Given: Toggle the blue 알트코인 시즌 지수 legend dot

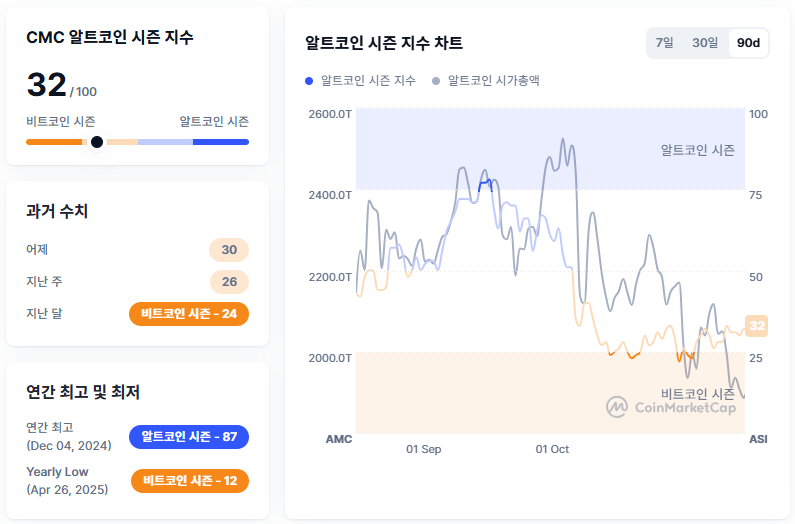Looking at the screenshot, I should pos(309,80).
